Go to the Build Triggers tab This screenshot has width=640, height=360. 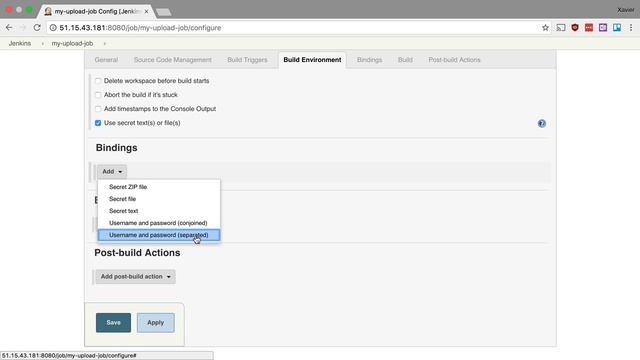(247, 60)
